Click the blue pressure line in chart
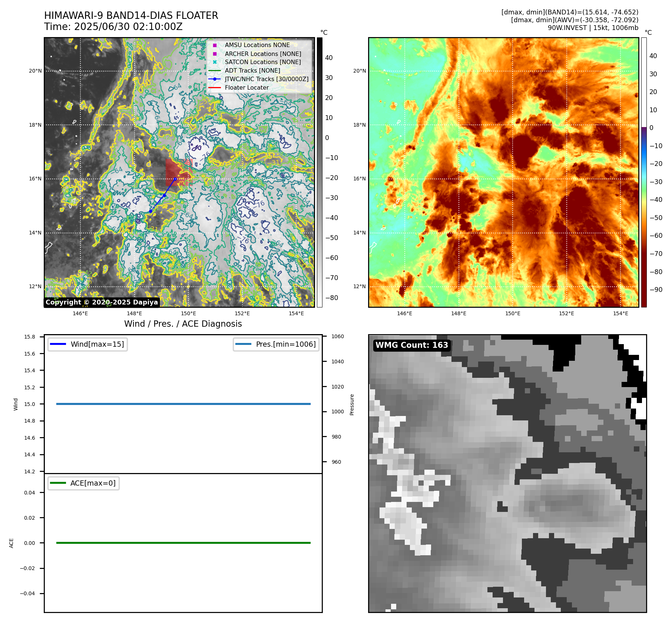 (x=183, y=404)
